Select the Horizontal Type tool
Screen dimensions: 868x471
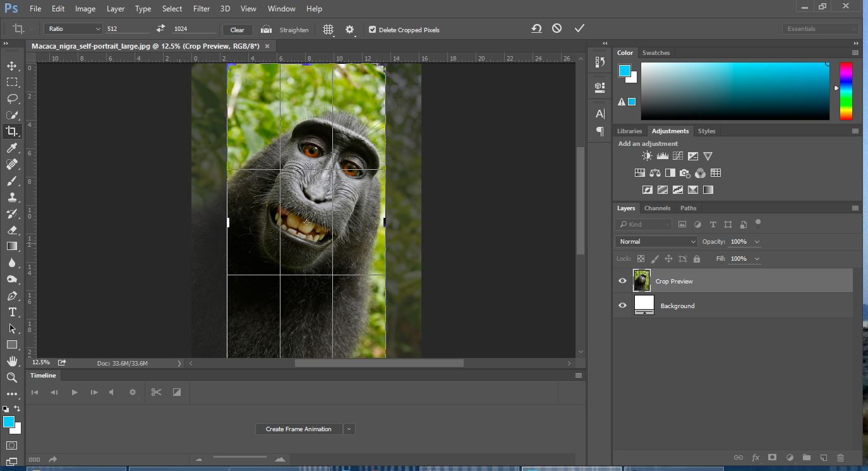[12, 313]
